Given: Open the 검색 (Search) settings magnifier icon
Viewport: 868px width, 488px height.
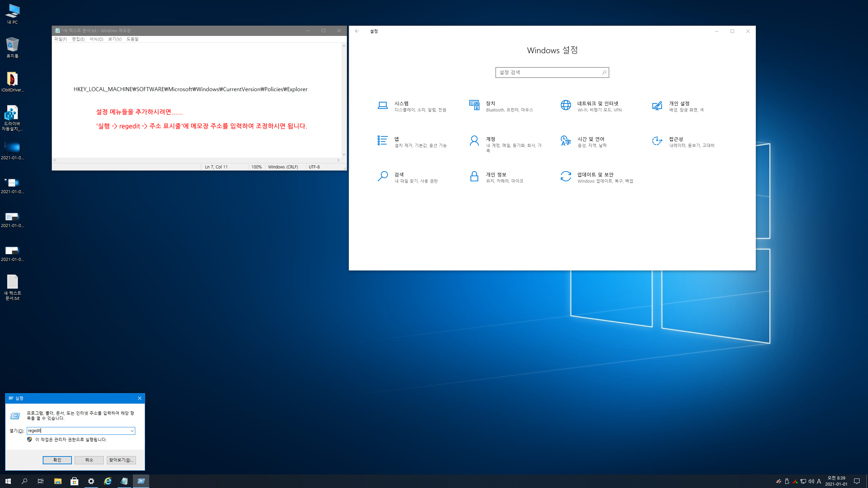Looking at the screenshot, I should coord(382,177).
